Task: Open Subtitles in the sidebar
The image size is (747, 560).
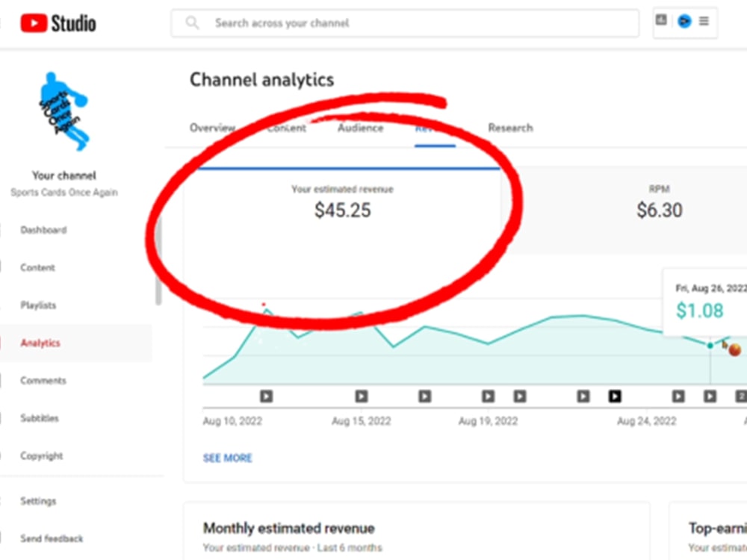Action: (x=40, y=418)
